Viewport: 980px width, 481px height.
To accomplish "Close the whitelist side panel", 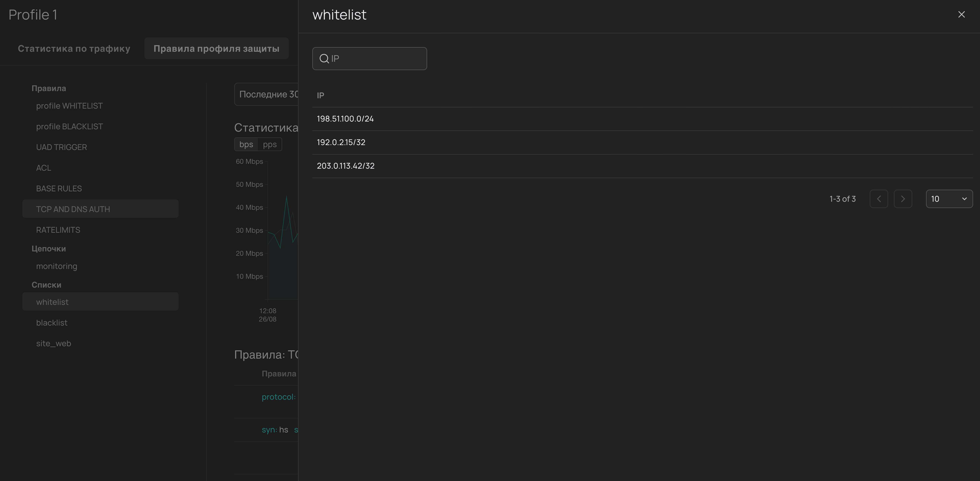I will pos(961,15).
